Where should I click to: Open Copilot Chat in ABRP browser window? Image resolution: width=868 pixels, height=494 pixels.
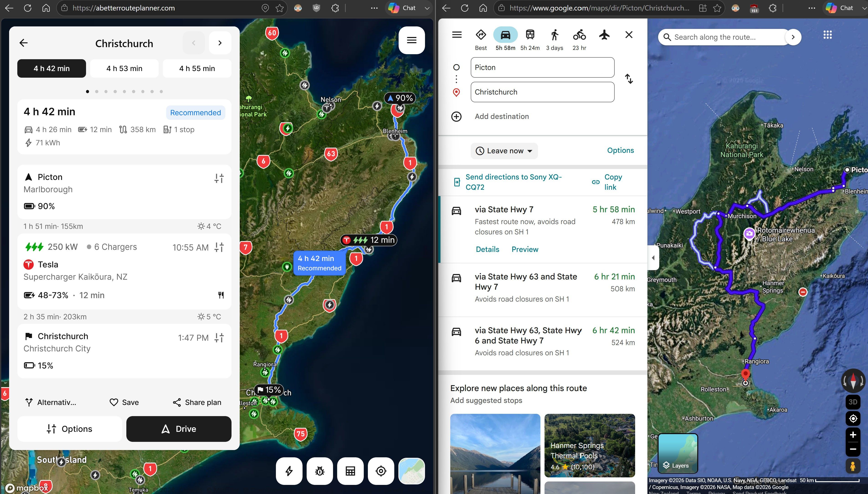click(402, 8)
